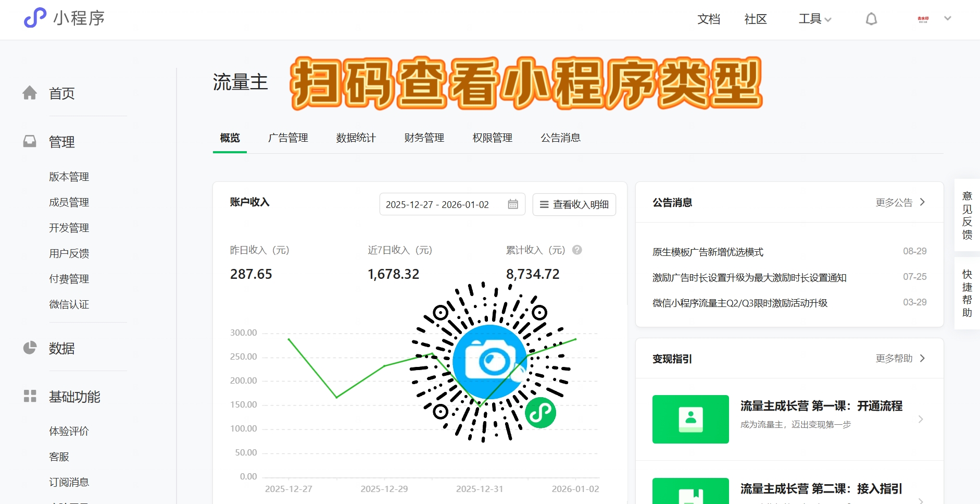
Task: Click the 查看收入明细 button
Action: [x=574, y=204]
